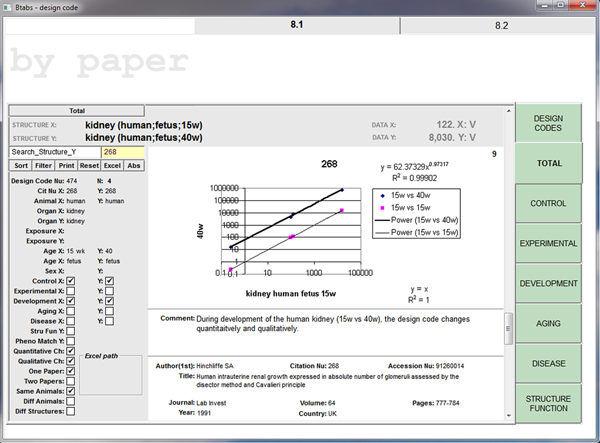Open the EXPERIMENTAL side tab
The height and width of the screenshot is (443, 600).
click(548, 243)
